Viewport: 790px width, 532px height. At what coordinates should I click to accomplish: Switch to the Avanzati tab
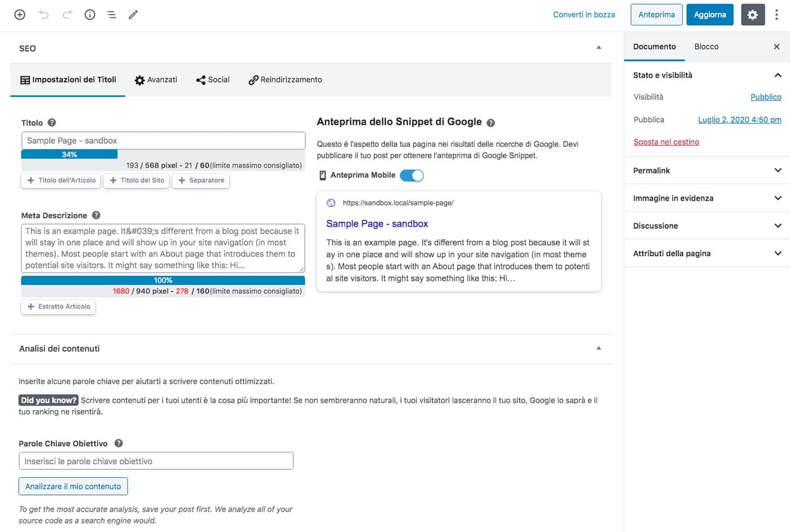156,80
